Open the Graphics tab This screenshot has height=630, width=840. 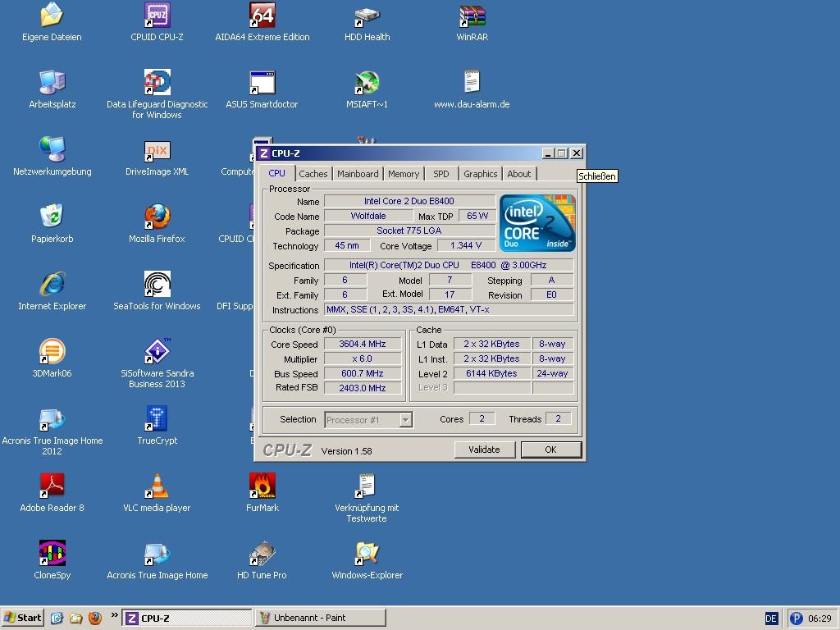[x=481, y=174]
